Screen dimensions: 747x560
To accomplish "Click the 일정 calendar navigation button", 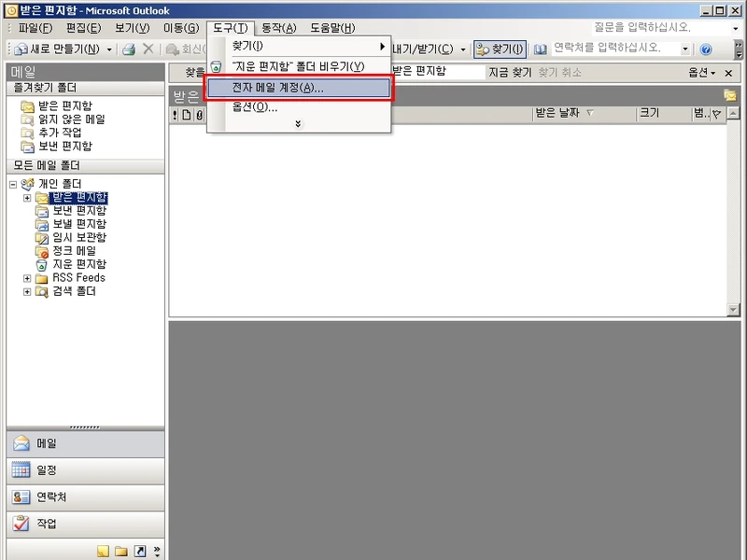I will click(x=85, y=470).
